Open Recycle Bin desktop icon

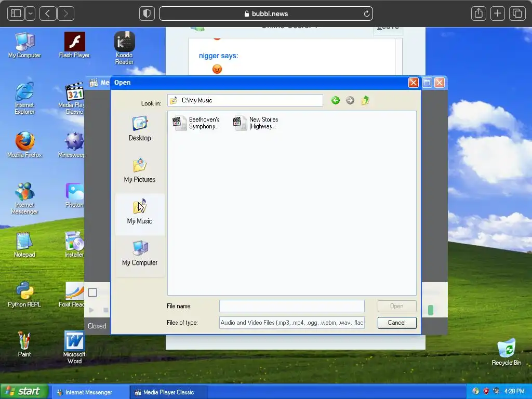[x=506, y=352]
